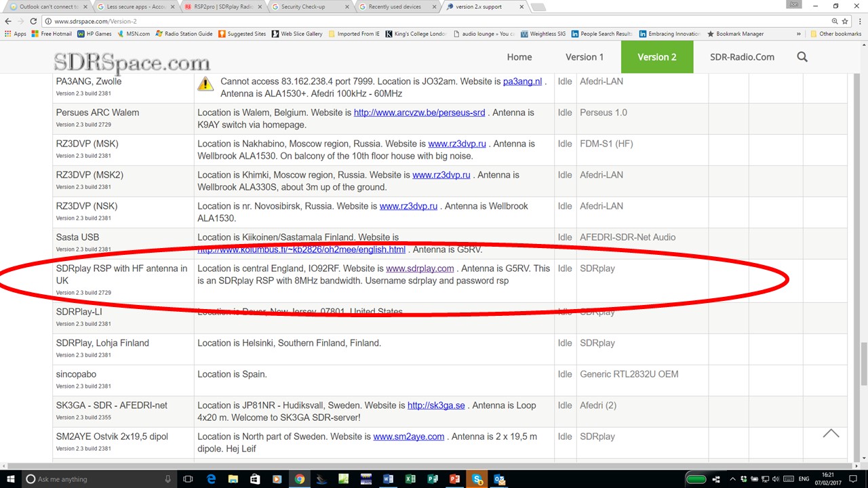Image resolution: width=868 pixels, height=488 pixels.
Task: Click the address bar URL field
Action: coord(434,21)
